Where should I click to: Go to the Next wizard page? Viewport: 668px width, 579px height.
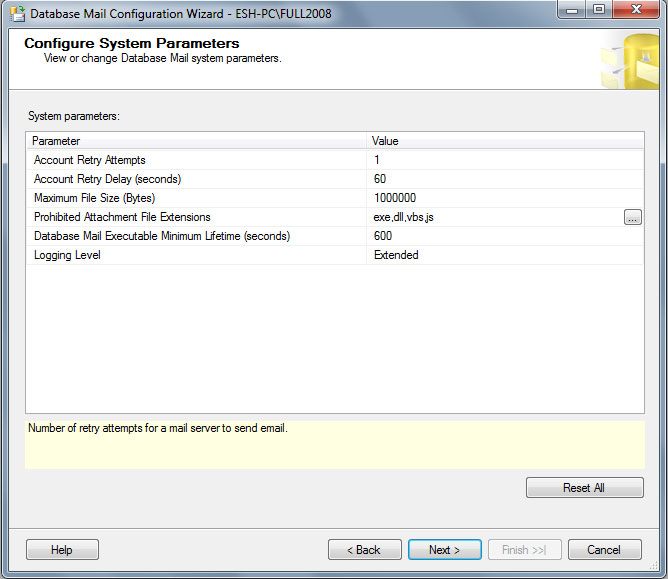click(444, 549)
